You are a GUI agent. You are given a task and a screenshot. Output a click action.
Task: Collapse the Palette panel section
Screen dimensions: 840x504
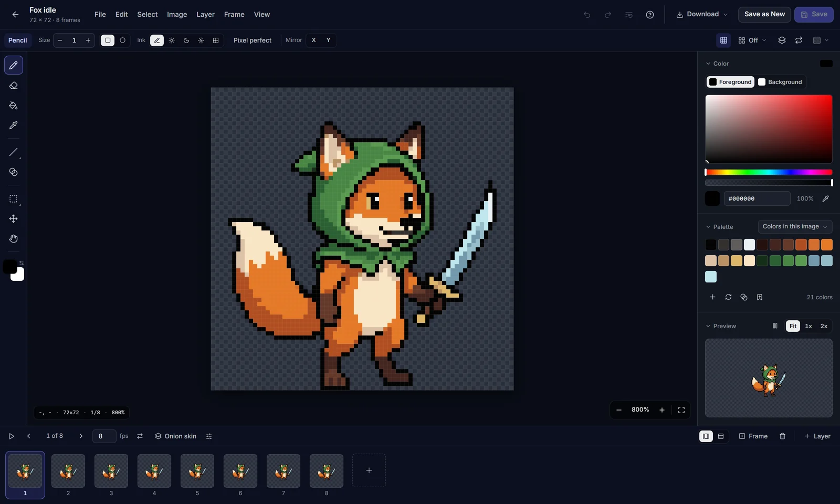[x=719, y=227]
